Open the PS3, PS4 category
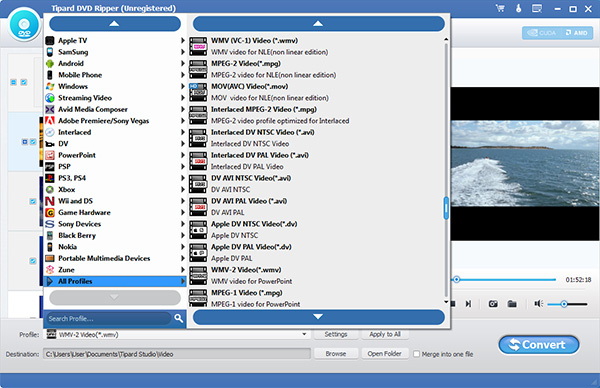 pos(115,178)
